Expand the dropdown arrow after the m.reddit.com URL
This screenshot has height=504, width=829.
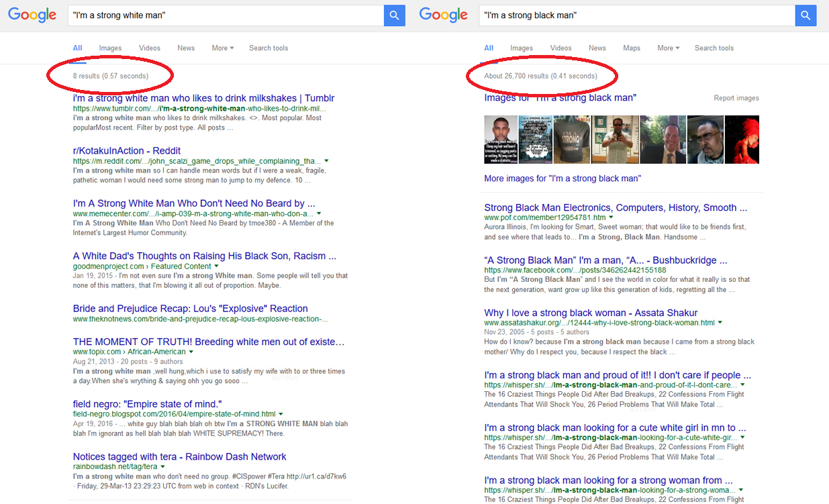[327, 161]
